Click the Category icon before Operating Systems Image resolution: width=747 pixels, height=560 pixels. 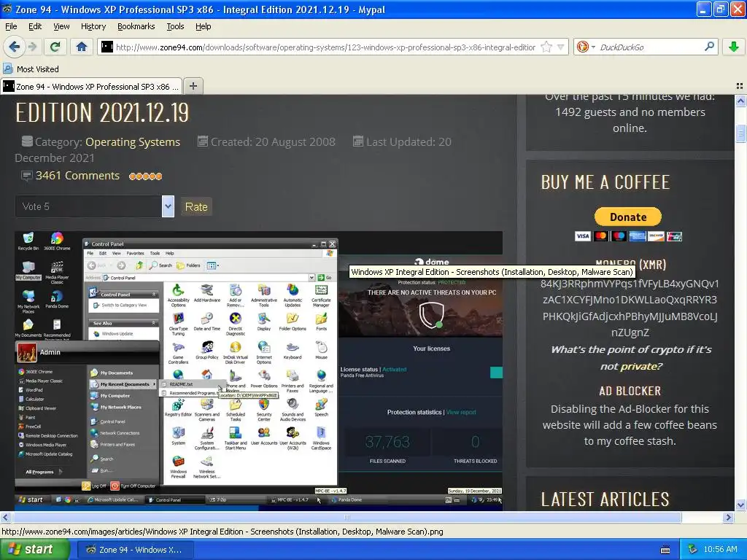27,141
